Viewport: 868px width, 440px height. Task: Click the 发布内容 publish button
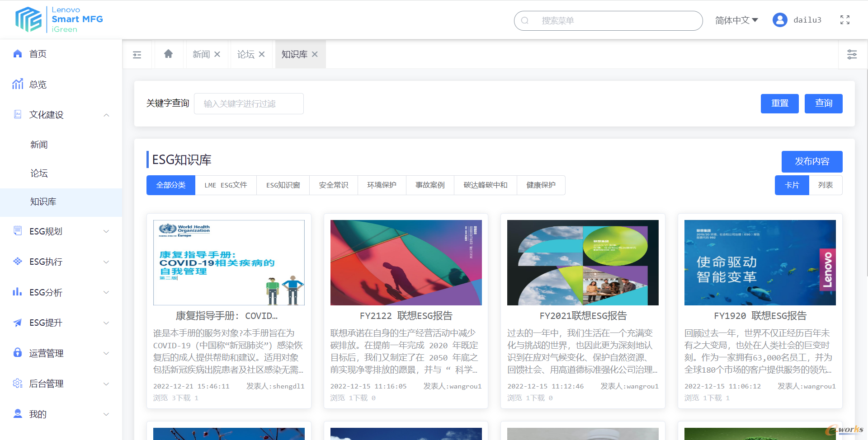[x=812, y=162]
